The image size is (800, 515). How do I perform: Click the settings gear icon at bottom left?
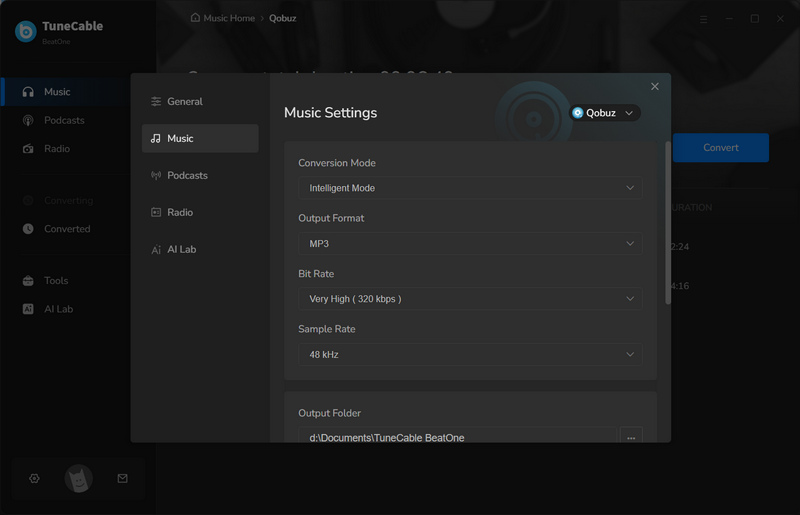click(34, 479)
